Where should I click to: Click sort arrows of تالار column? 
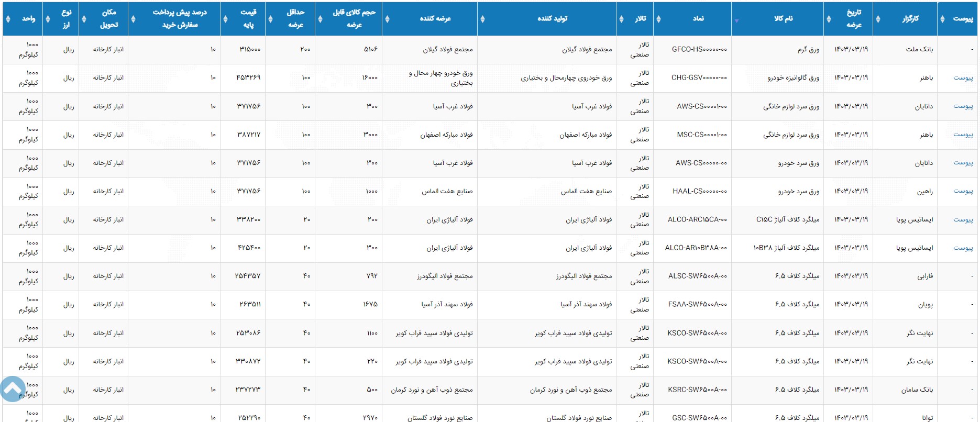click(x=621, y=19)
